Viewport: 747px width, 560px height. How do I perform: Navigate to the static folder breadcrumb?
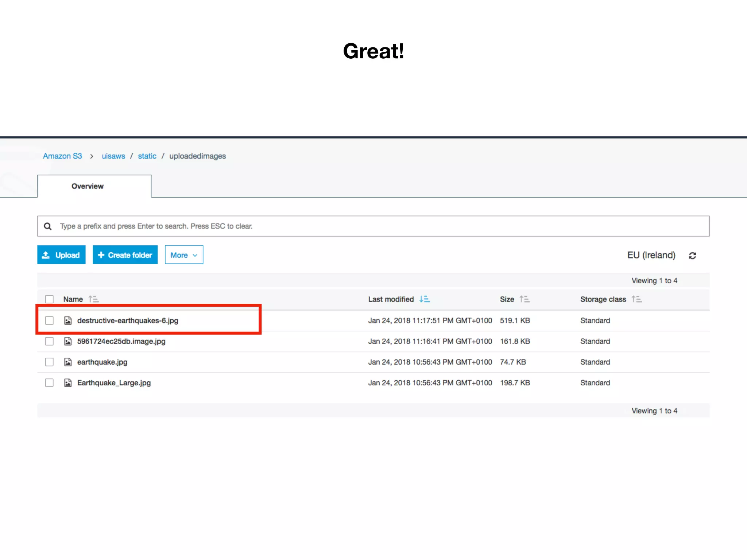[x=147, y=156]
